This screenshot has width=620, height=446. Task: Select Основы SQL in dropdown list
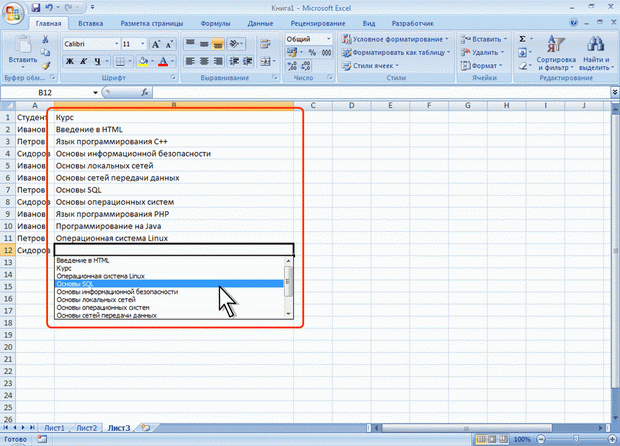pos(169,284)
